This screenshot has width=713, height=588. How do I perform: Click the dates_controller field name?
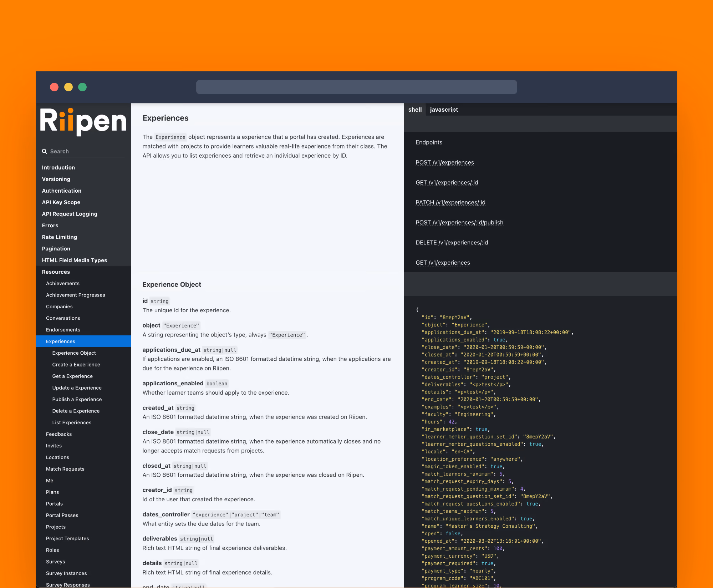click(166, 514)
